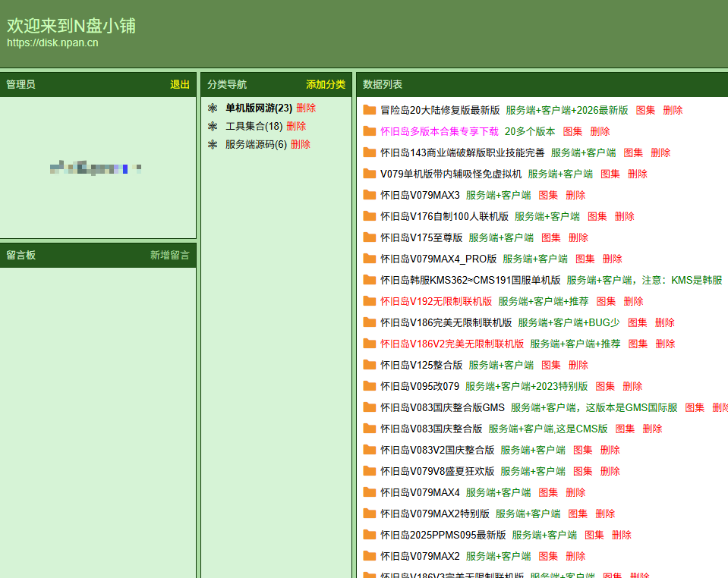The image size is (728, 578).
Task: Open the 工具集合(18) category
Action: (254, 126)
